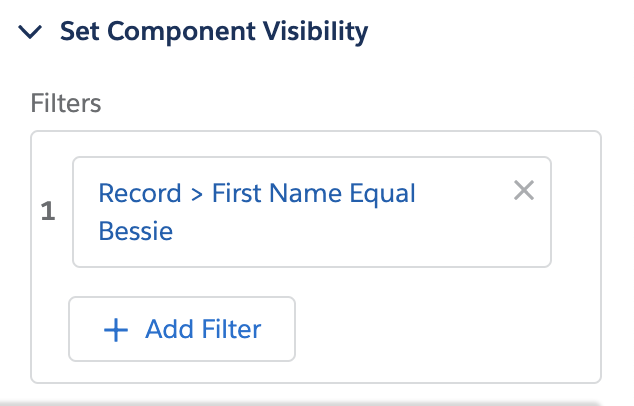Screen dimensions: 634x406
Task: Click the chevron beside Set Component Visibility
Action: pyautogui.click(x=31, y=32)
